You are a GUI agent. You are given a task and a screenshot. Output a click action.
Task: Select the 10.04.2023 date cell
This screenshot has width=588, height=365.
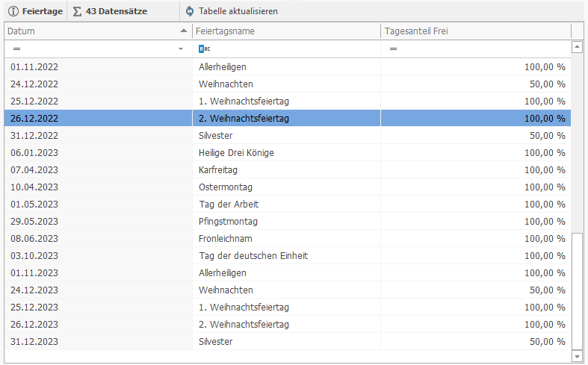click(99, 187)
